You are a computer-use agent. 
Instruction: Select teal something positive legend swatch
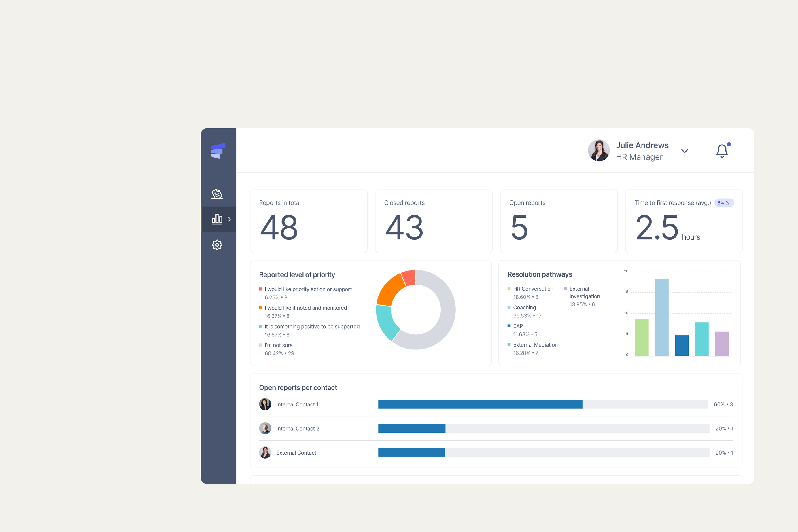tap(260, 326)
